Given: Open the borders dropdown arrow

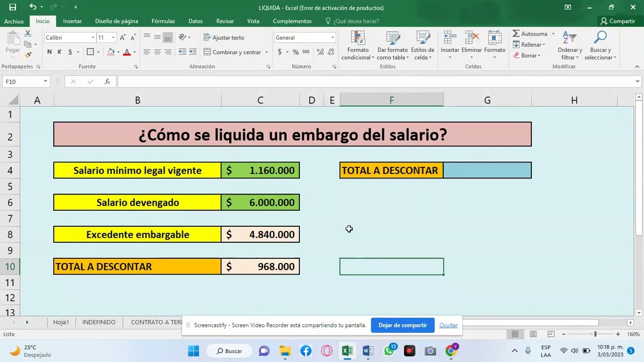Looking at the screenshot, I should click(98, 52).
